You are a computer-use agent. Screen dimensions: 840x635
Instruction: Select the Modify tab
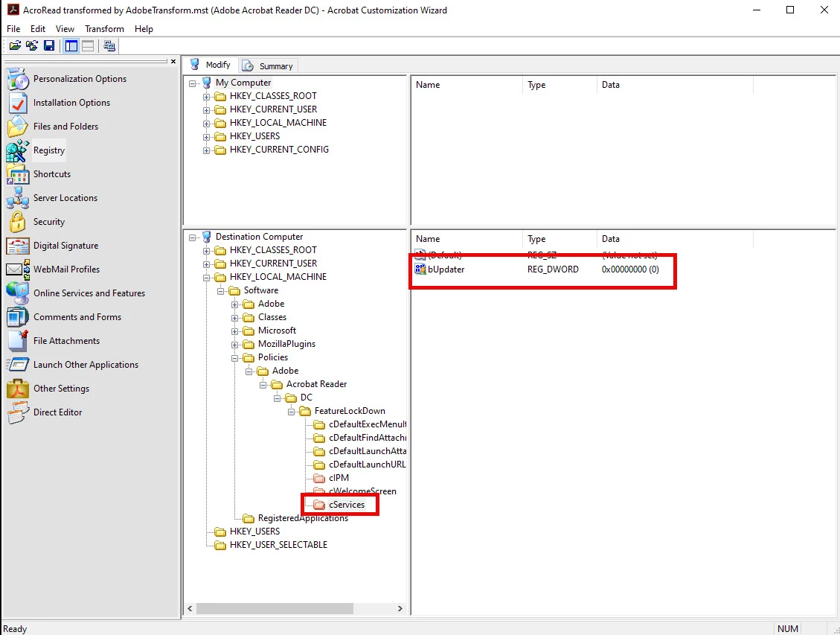point(211,65)
